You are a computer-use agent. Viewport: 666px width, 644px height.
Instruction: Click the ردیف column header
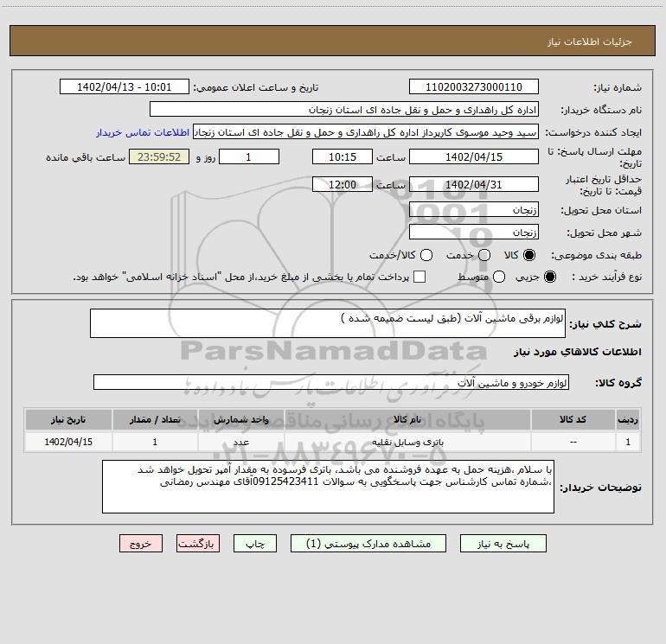coord(628,419)
